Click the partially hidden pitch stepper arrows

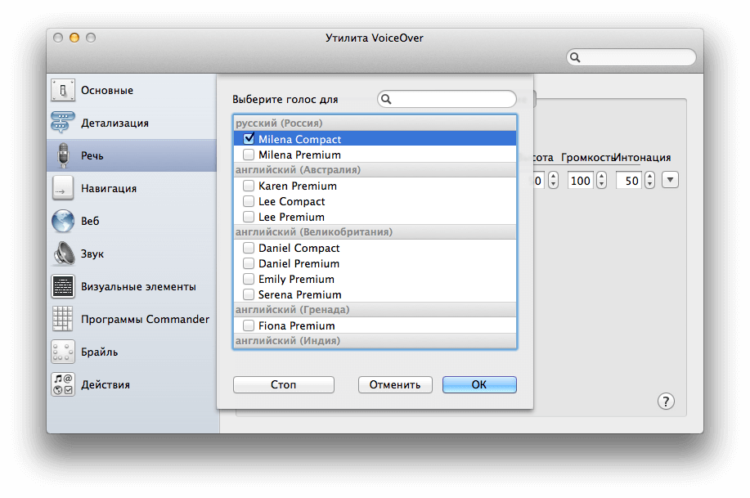pos(553,180)
